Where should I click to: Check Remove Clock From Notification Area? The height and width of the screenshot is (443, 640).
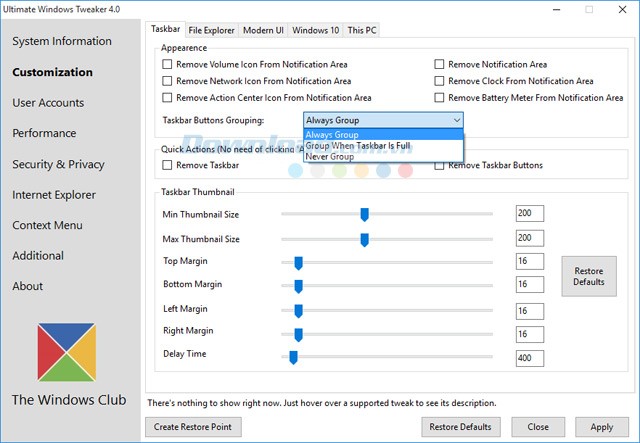440,82
